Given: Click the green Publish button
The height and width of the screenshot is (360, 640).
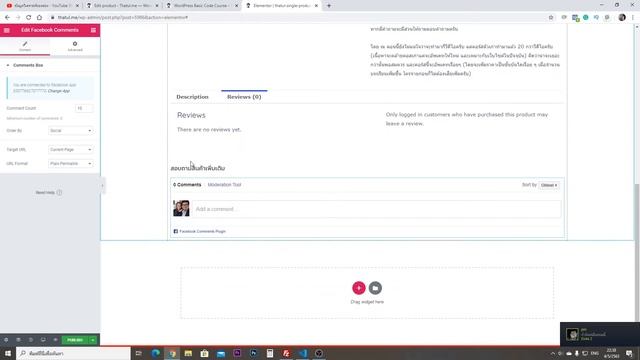Looking at the screenshot, I should point(75,340).
